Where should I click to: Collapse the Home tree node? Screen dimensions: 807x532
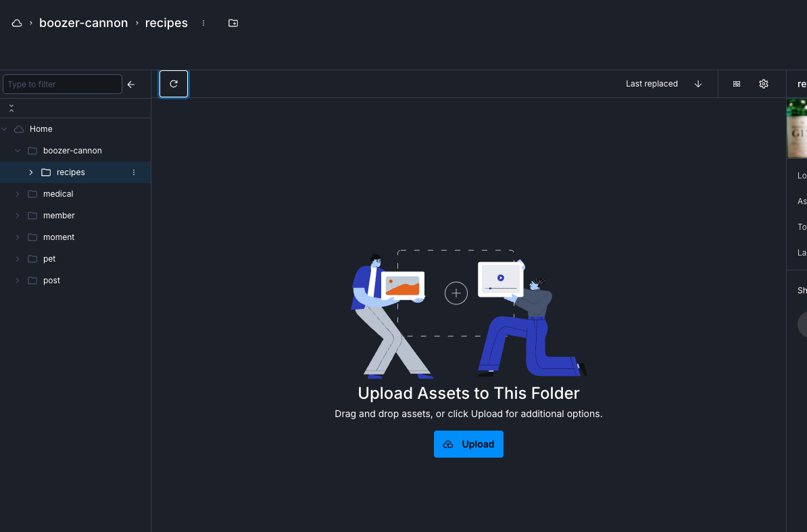(x=4, y=129)
